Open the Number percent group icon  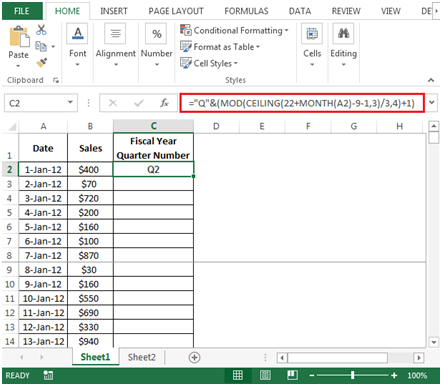pos(156,34)
